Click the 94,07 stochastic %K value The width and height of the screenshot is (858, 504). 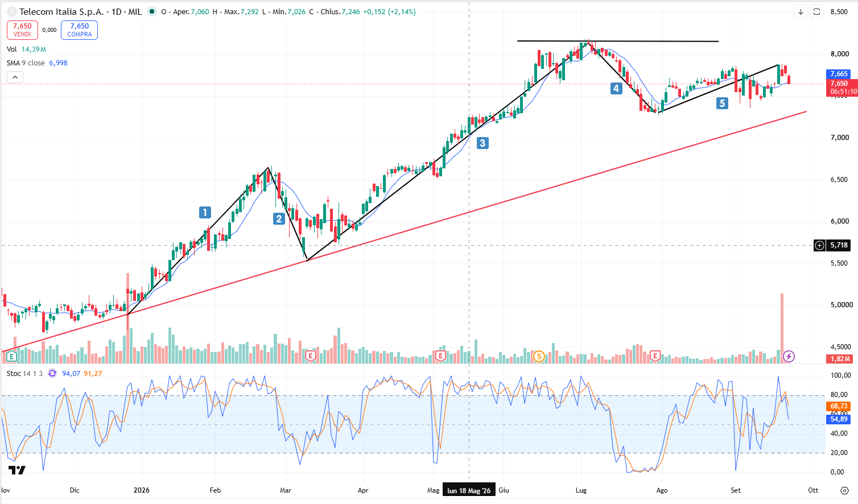[71, 373]
